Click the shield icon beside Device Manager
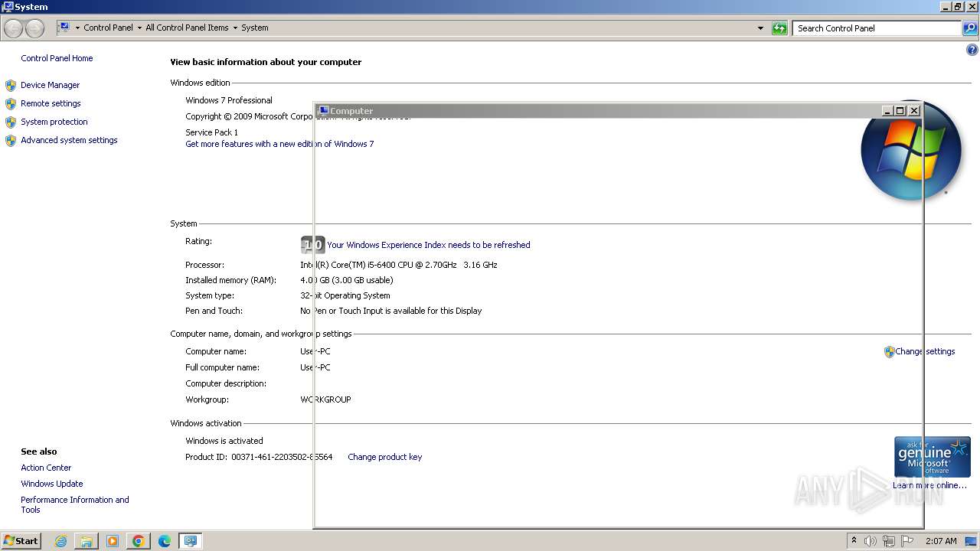980x551 pixels. pos(11,85)
